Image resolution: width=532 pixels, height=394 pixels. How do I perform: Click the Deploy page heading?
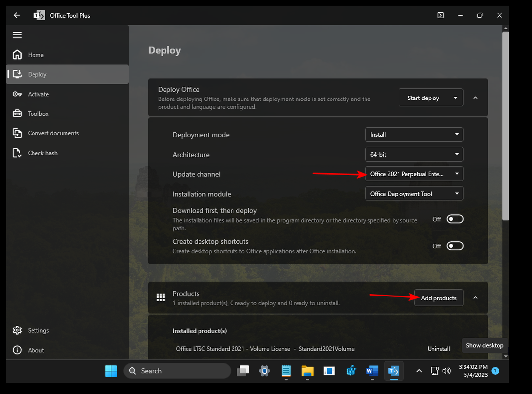[165, 50]
